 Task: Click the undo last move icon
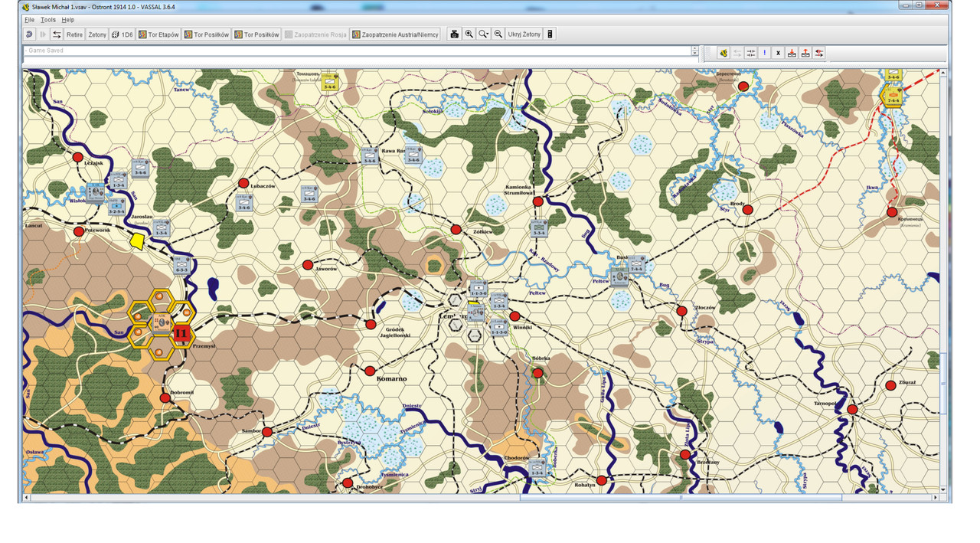point(29,34)
